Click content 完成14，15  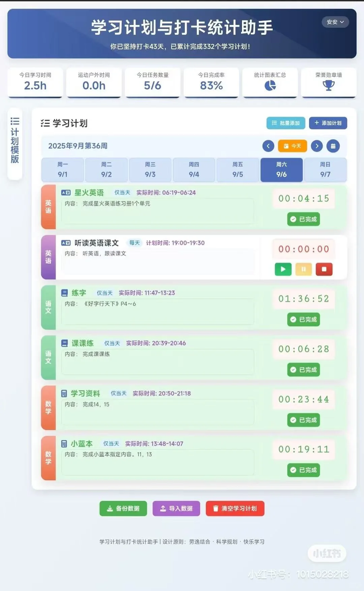pyautogui.click(x=96, y=404)
